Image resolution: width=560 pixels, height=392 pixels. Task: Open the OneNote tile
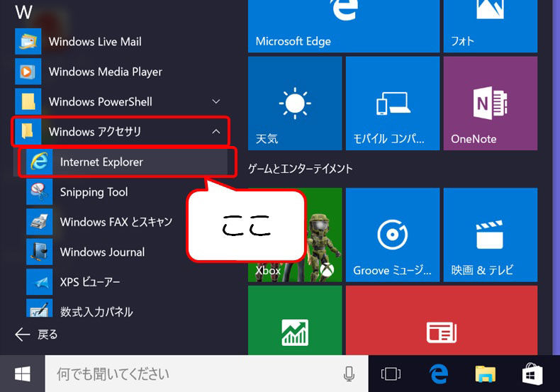pyautogui.click(x=491, y=103)
